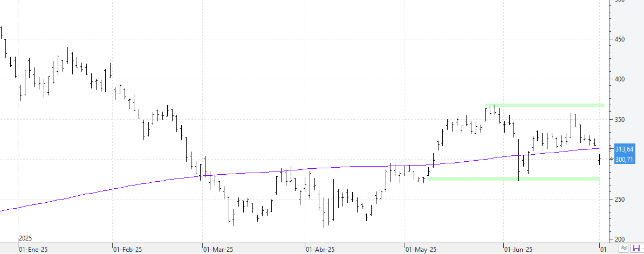Click the 01-May-25 date label
The height and width of the screenshot is (254, 644).
click(x=421, y=249)
